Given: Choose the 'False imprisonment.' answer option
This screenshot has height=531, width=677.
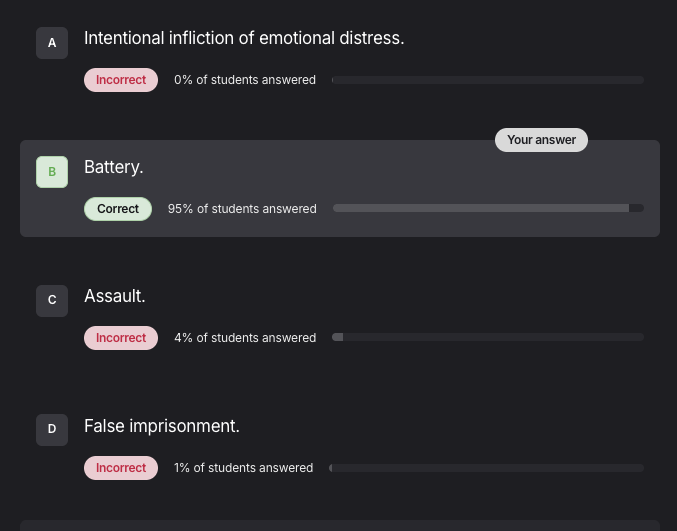Looking at the screenshot, I should (x=162, y=426).
